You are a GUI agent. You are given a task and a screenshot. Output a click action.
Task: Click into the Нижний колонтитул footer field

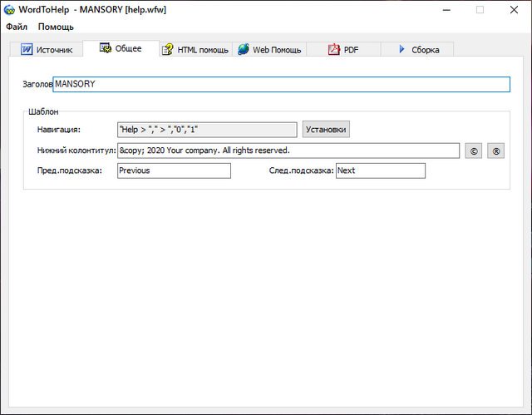point(288,151)
